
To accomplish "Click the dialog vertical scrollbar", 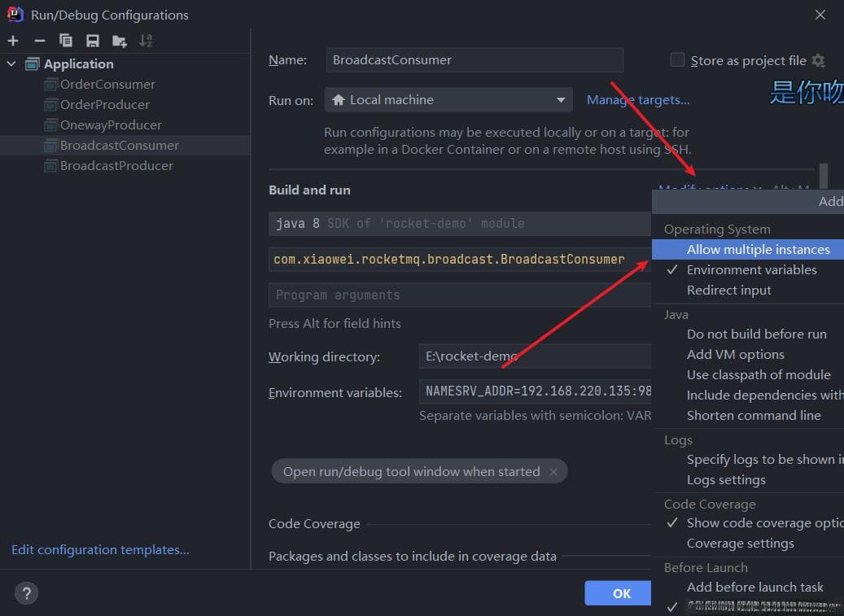I will 823,176.
